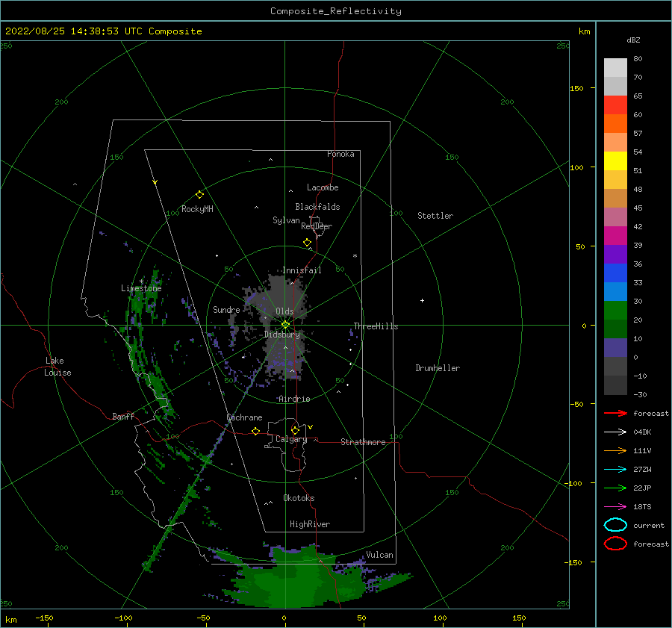Viewport: 672px width, 628px height.
Task: Click the ThreeHills town label
Action: (376, 326)
